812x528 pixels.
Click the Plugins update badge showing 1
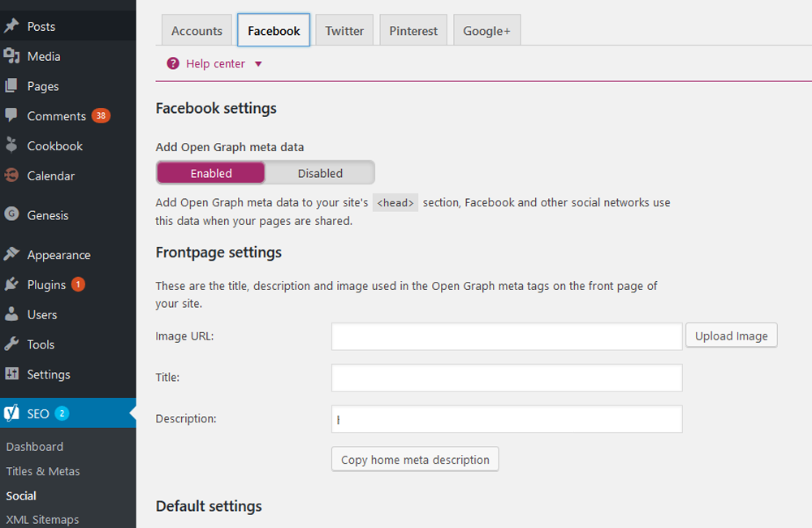tap(78, 284)
